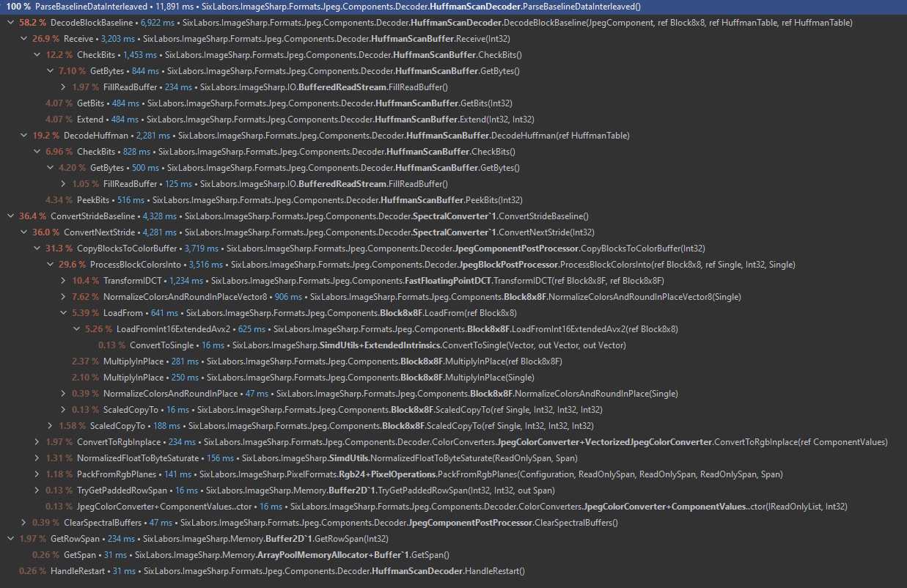Image resolution: width=907 pixels, height=588 pixels.
Task: Expand the ScaledCopyTo 16 ms node
Action: pyautogui.click(x=63, y=410)
